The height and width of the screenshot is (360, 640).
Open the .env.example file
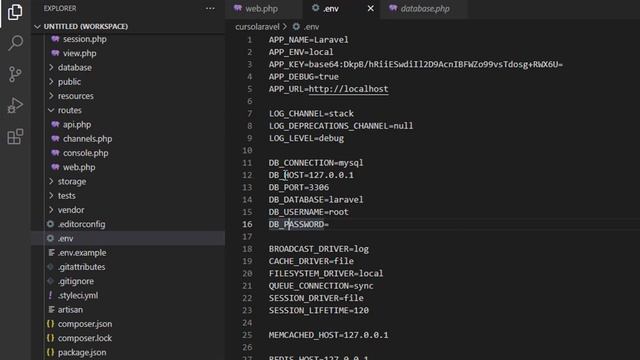click(82, 253)
